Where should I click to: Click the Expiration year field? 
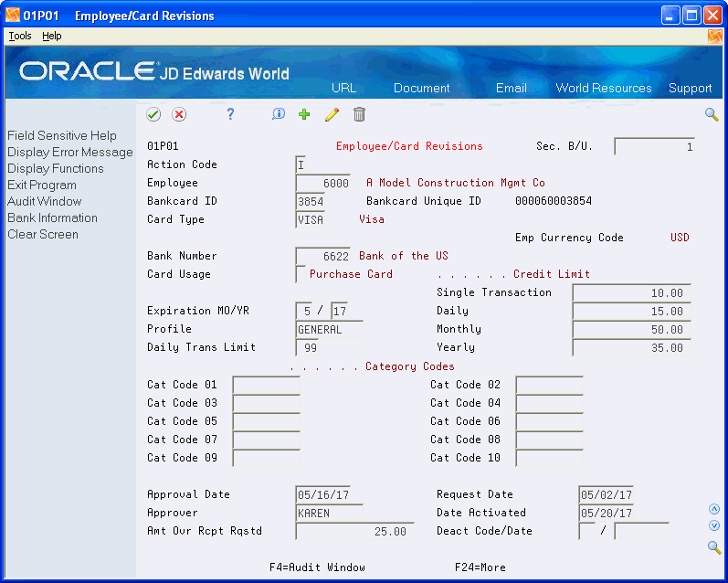tap(340, 311)
